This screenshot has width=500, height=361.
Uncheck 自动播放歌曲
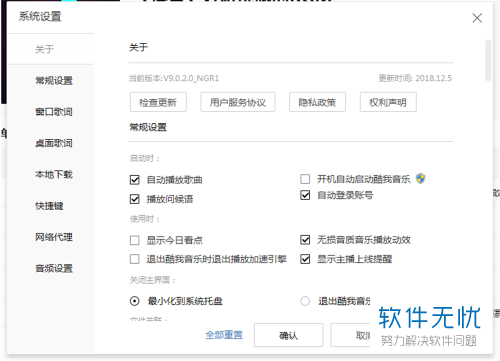135,180
